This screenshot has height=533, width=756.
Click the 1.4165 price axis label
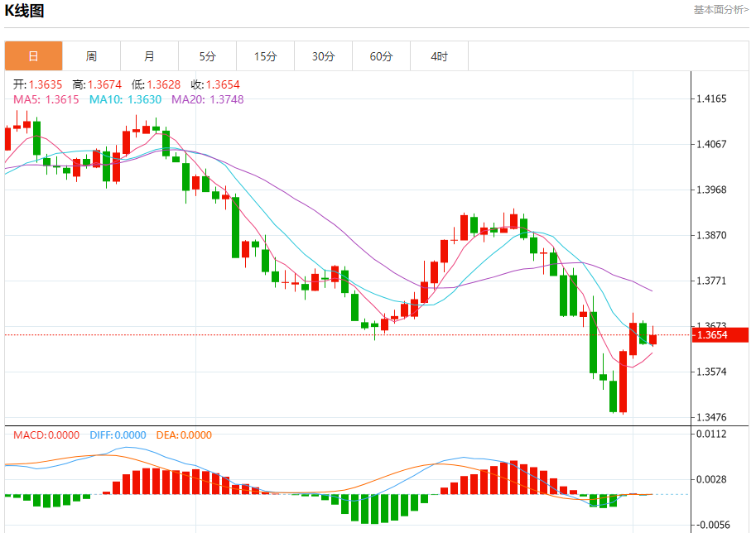point(711,99)
